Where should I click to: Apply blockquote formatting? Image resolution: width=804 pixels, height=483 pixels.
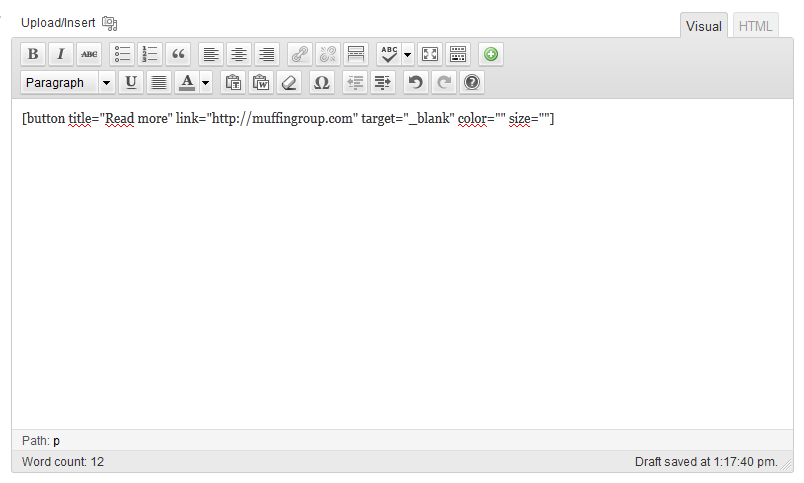(x=179, y=54)
